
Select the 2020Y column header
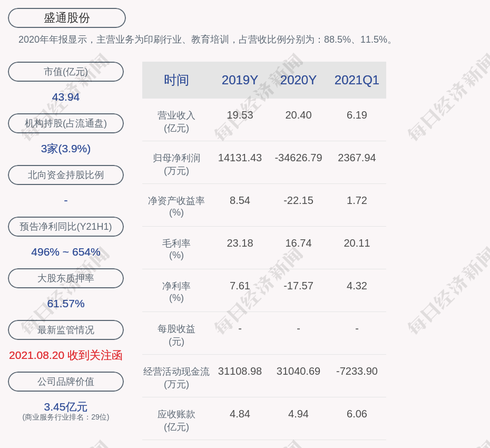[298, 80]
